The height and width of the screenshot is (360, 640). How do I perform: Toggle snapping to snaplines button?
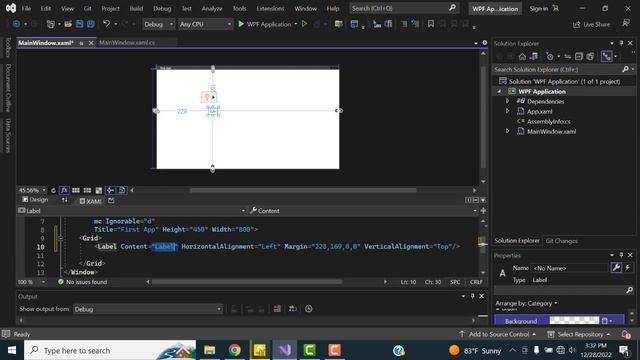point(110,190)
